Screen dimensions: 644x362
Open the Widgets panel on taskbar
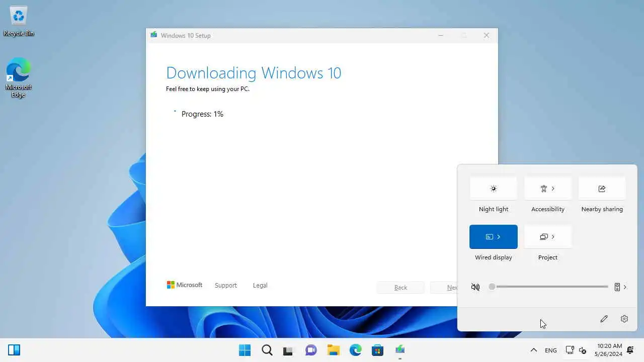point(14,350)
